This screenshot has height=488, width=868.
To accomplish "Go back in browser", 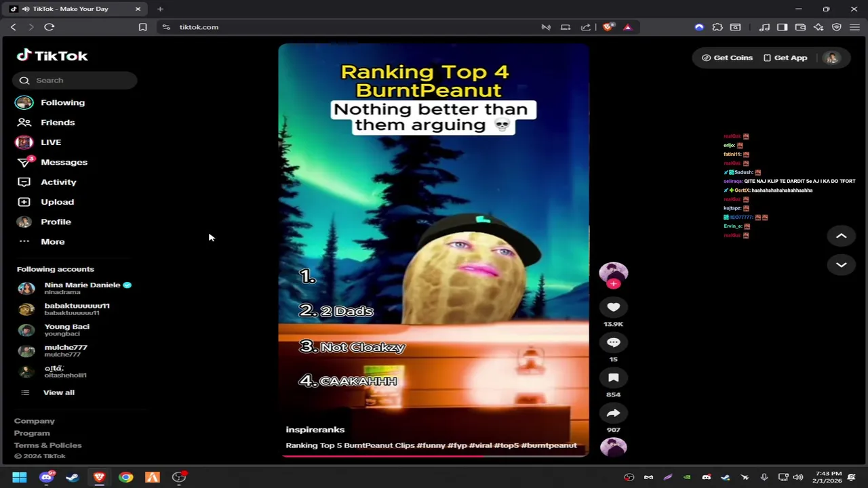I will pos(13,27).
